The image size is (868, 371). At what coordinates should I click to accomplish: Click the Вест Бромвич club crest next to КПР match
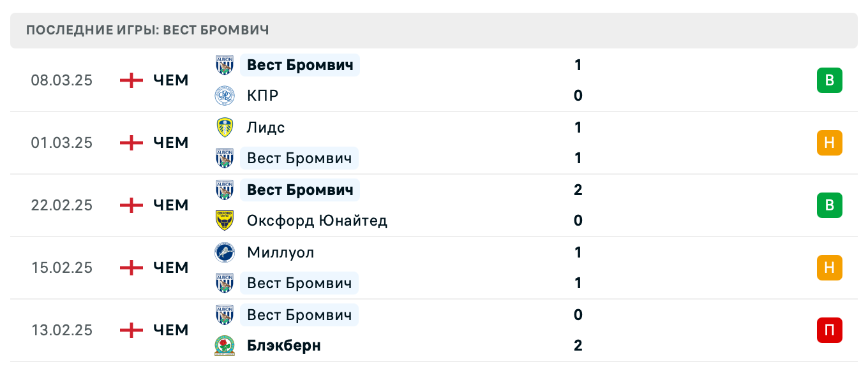225,65
